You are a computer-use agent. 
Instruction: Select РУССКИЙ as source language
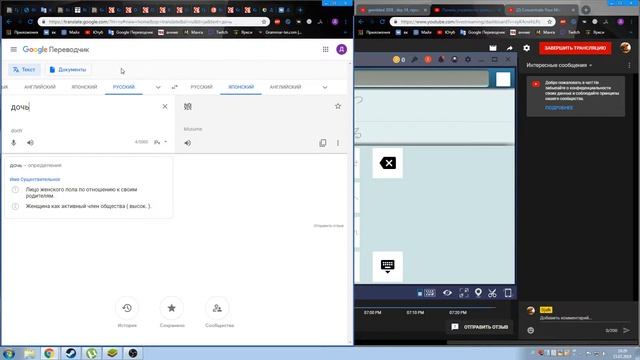coord(124,87)
